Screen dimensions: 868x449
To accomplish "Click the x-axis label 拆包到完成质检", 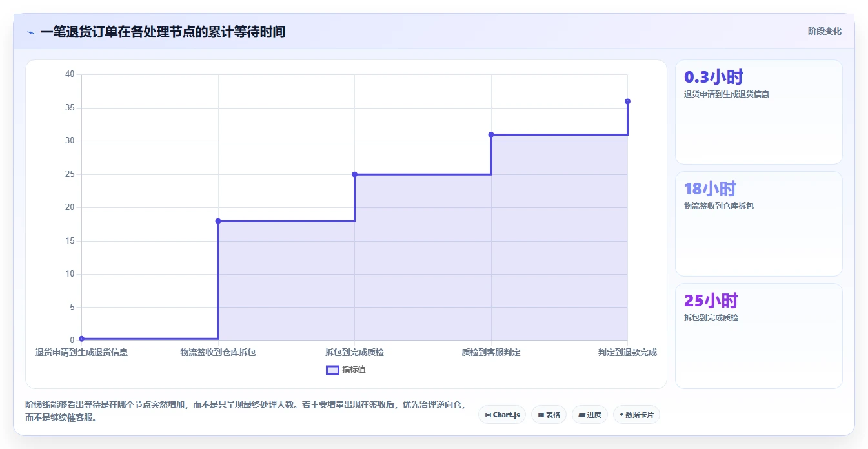I will (354, 353).
